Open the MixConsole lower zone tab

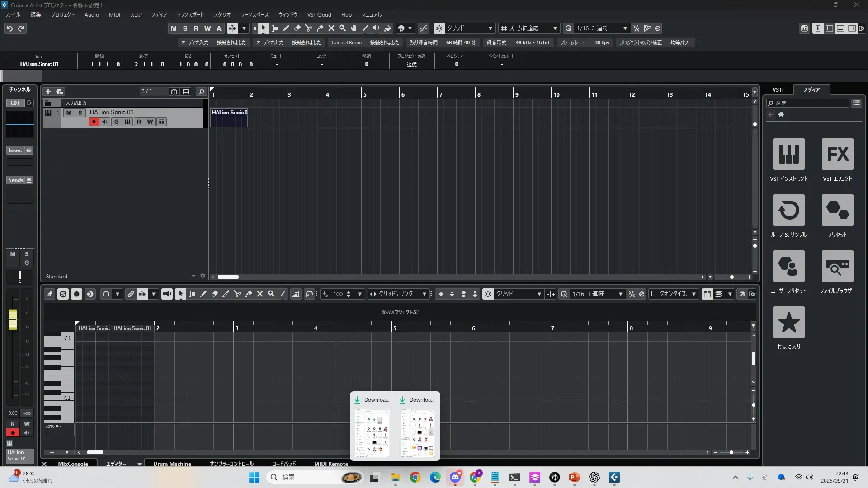(73, 464)
